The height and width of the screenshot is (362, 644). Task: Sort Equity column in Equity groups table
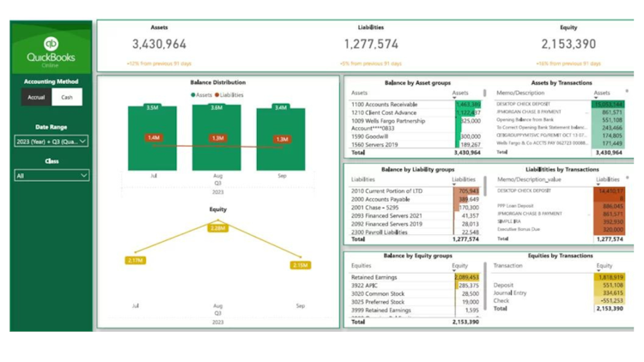coord(460,266)
